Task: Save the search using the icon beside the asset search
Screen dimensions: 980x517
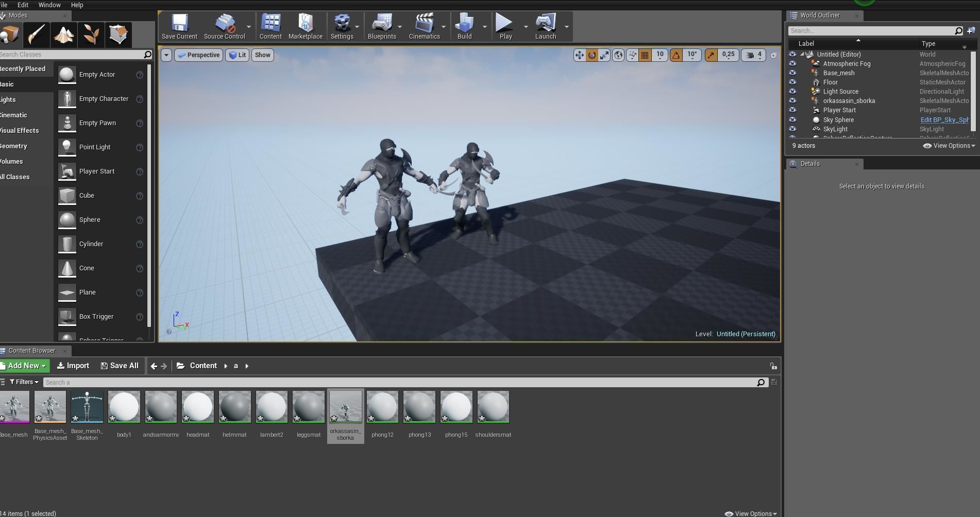Action: coord(774,382)
